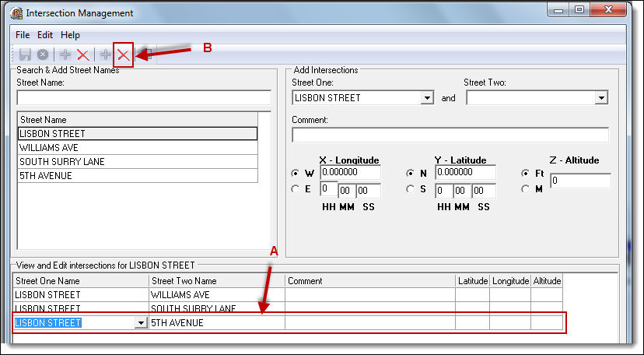
Task: Click the Street Name search input field
Action: pyautogui.click(x=144, y=98)
